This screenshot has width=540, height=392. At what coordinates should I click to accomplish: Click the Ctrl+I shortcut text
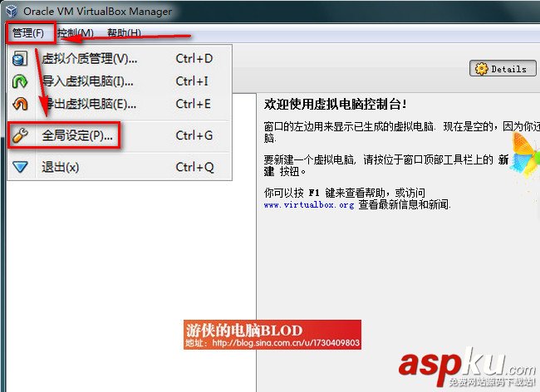click(192, 81)
